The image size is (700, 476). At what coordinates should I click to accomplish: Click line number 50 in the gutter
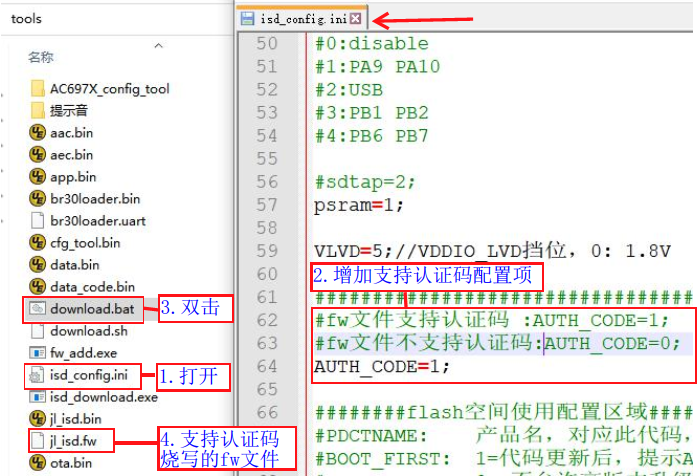pyautogui.click(x=267, y=43)
